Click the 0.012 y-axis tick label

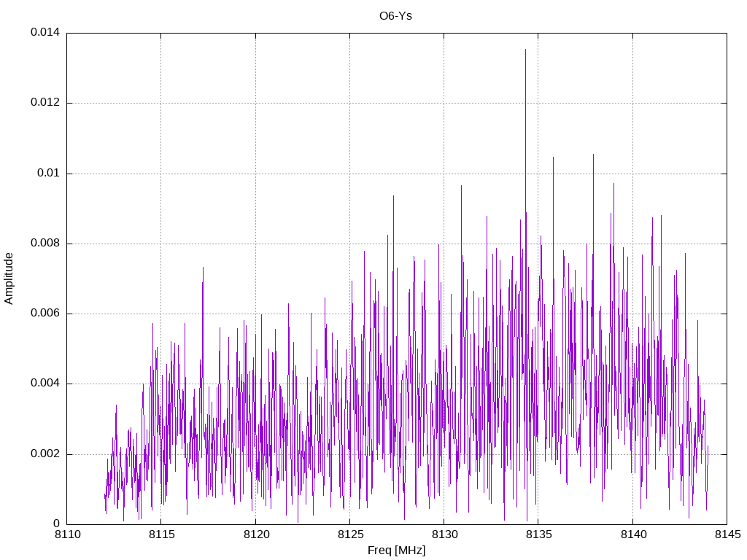(x=45, y=102)
